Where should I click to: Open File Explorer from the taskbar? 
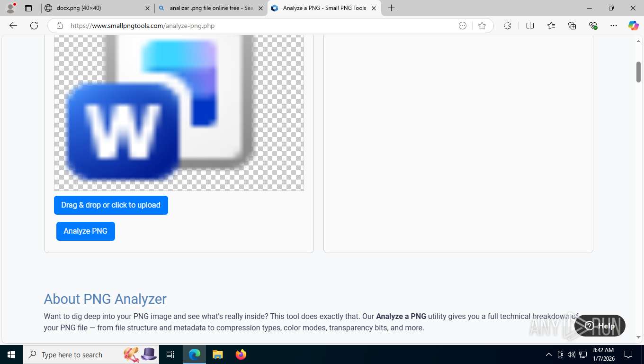coord(217,355)
